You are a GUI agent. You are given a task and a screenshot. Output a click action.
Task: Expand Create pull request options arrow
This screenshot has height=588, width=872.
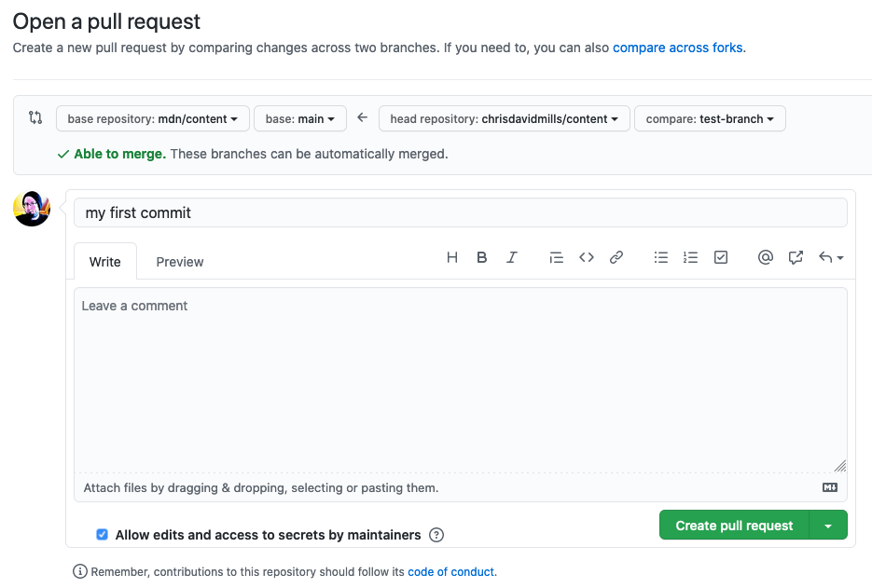828,526
